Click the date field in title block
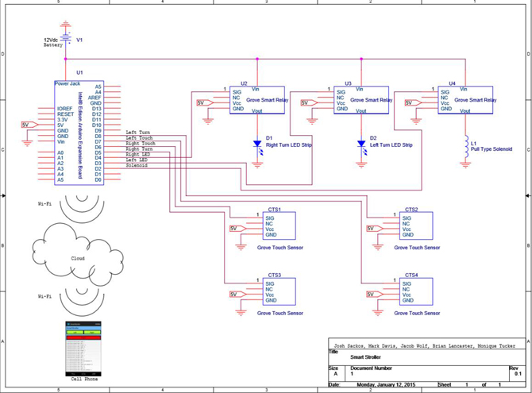The image size is (532, 393). point(386,384)
